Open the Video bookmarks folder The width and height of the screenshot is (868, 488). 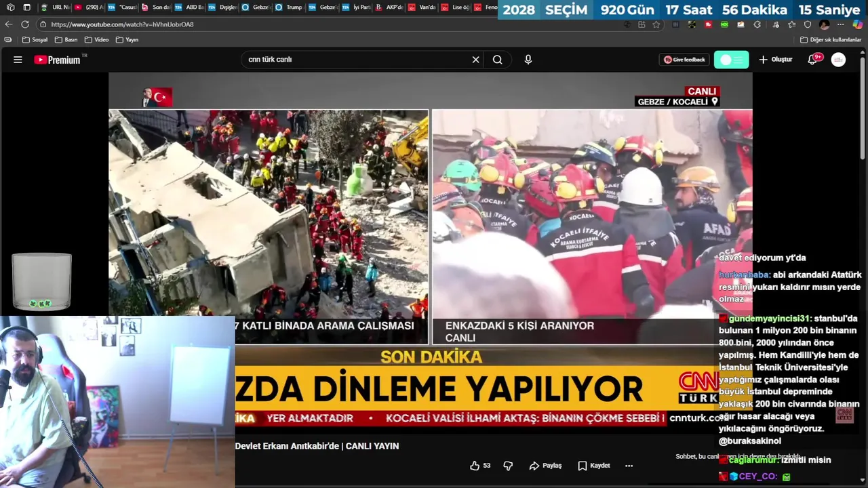(97, 40)
